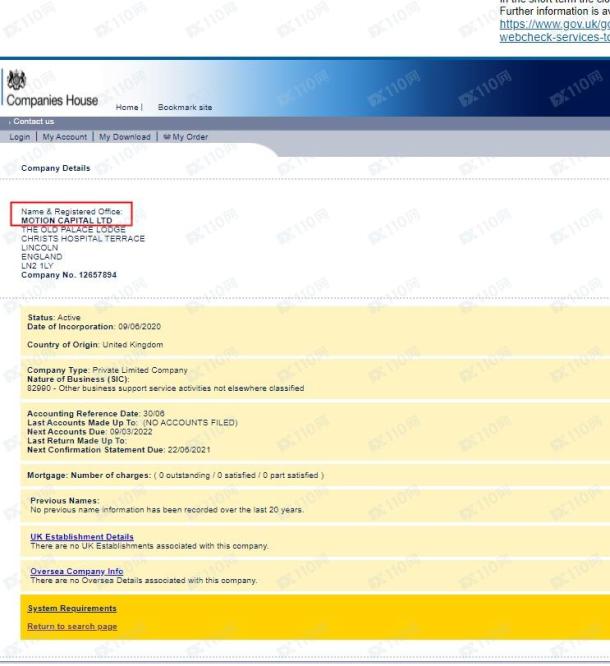Click Country of Origin: United Kingdom
Image resolution: width=610 pixels, height=666 pixels.
[x=95, y=345]
